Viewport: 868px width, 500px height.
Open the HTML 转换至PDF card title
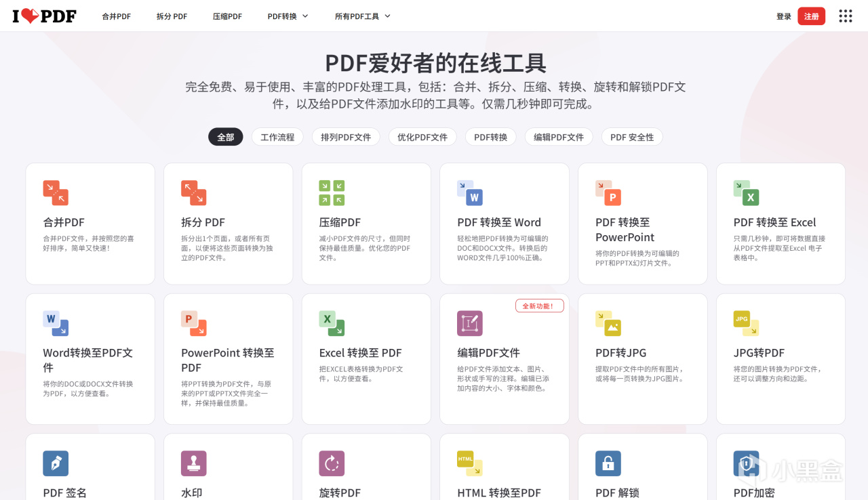pos(499,493)
